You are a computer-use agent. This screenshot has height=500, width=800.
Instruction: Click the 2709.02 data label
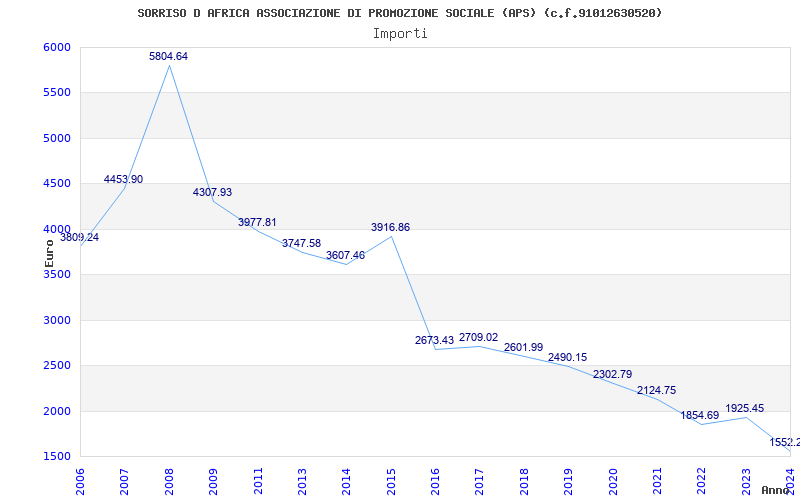click(479, 337)
